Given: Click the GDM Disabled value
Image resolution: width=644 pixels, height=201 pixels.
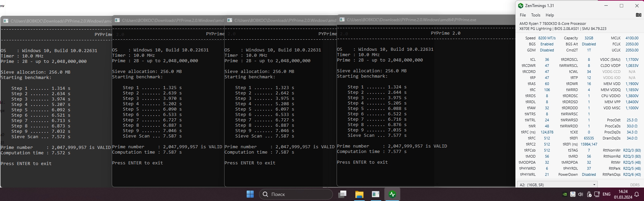Looking at the screenshot, I should (547, 50).
